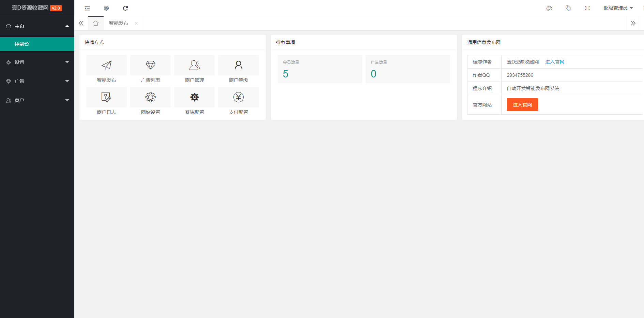Open the 超级管理员 user dropdown
The image size is (644, 318).
click(x=618, y=8)
